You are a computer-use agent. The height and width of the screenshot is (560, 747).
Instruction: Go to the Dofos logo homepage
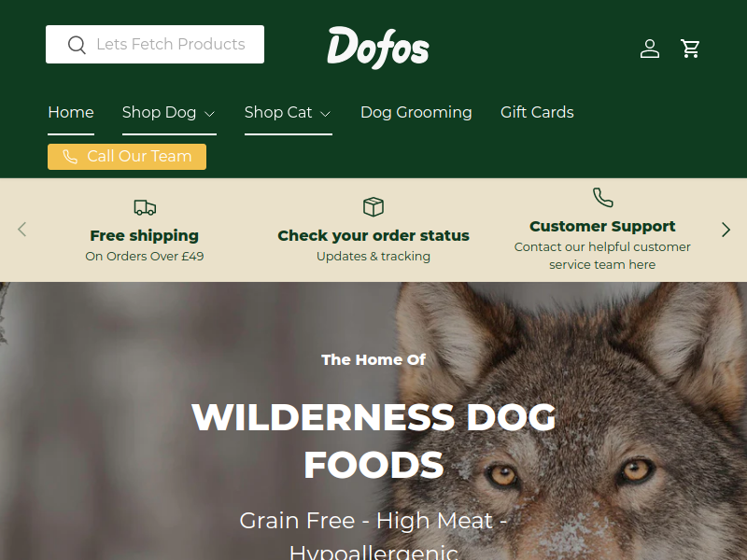pyautogui.click(x=378, y=48)
